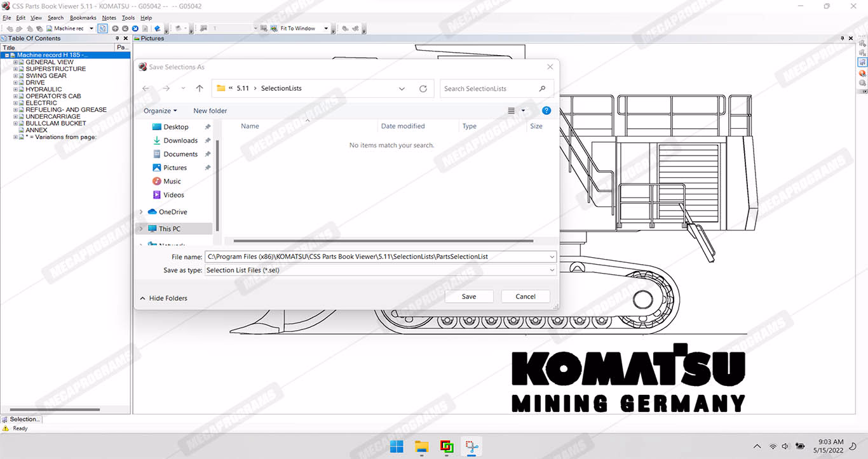The image size is (868, 459).
Task: Open the Save as type dropdown
Action: [552, 270]
